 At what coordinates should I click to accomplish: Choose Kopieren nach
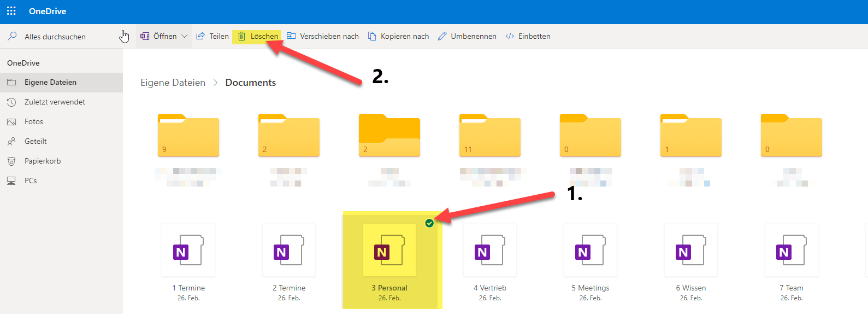click(x=398, y=36)
